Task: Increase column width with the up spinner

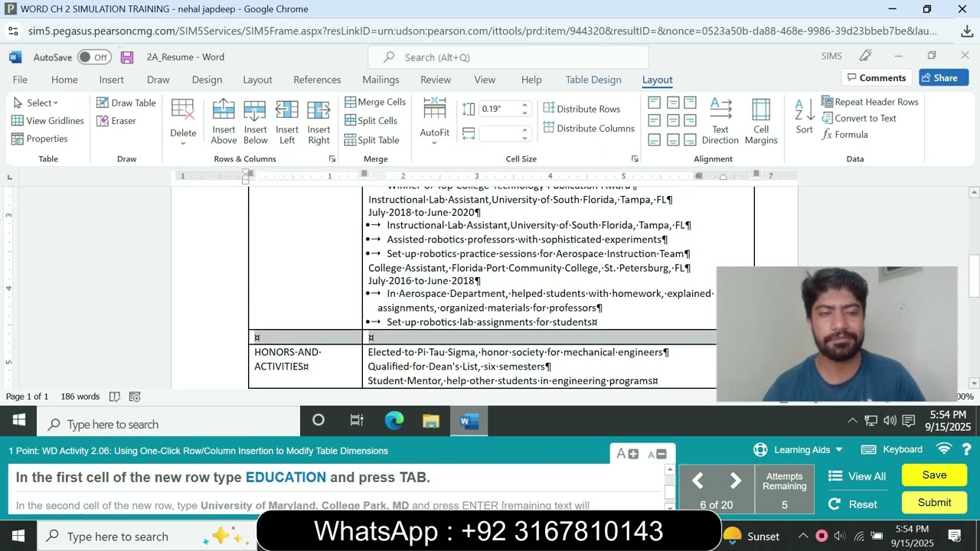Action: pyautogui.click(x=524, y=129)
